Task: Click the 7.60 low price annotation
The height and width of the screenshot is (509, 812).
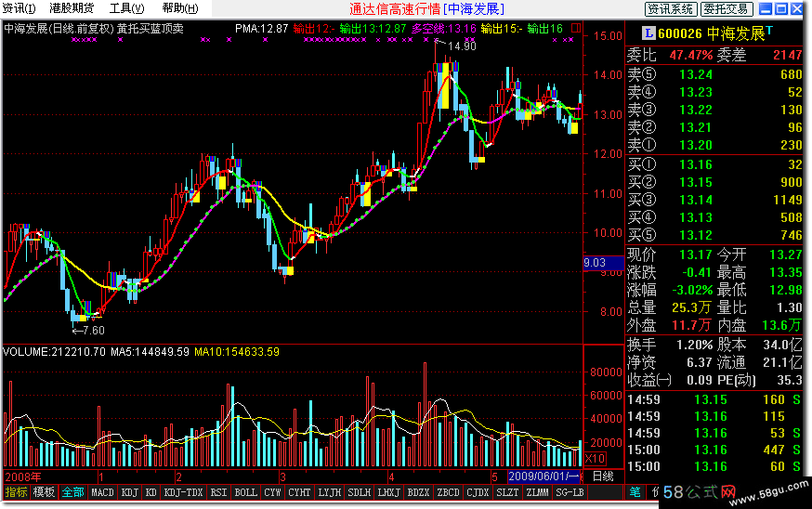Action: [93, 331]
